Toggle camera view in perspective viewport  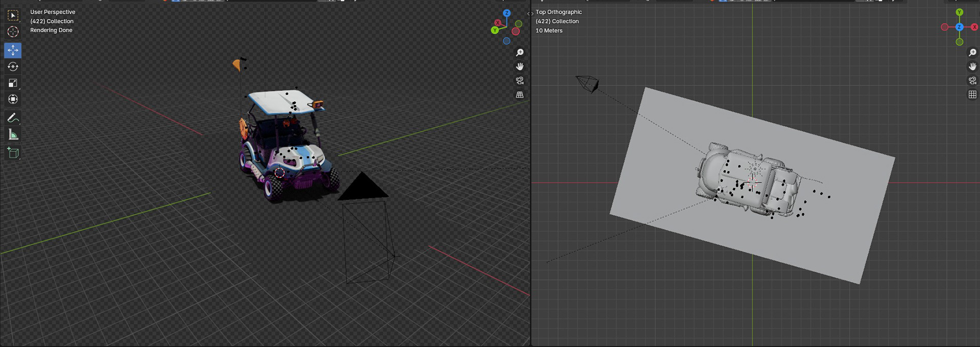tap(520, 81)
